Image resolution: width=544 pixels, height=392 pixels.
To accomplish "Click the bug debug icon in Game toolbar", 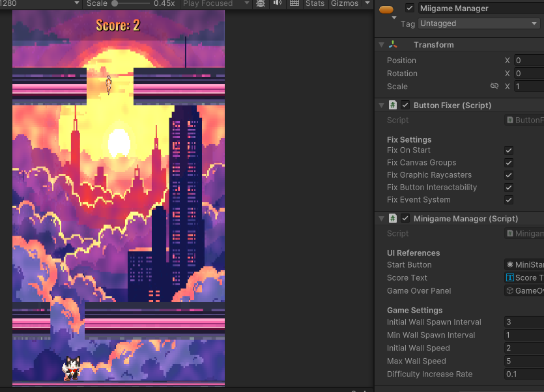I will tap(261, 3).
